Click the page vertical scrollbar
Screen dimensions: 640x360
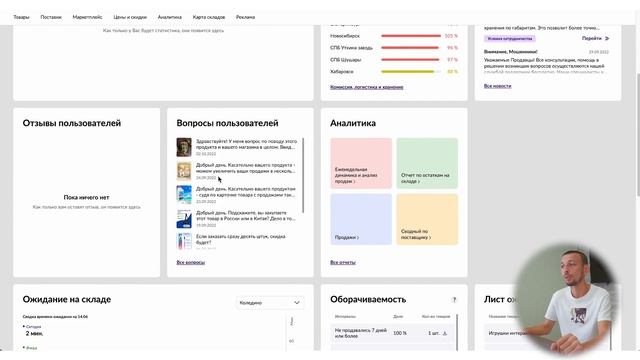click(x=638, y=135)
